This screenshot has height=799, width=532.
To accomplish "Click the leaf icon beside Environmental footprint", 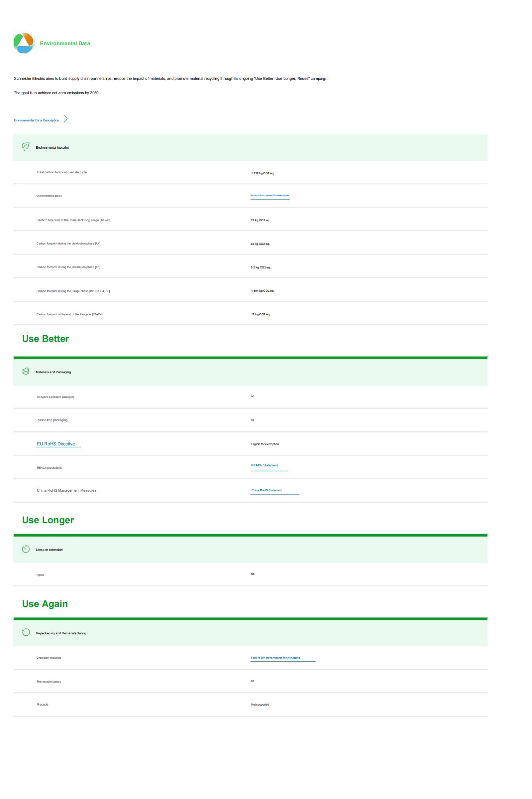I will [x=26, y=147].
